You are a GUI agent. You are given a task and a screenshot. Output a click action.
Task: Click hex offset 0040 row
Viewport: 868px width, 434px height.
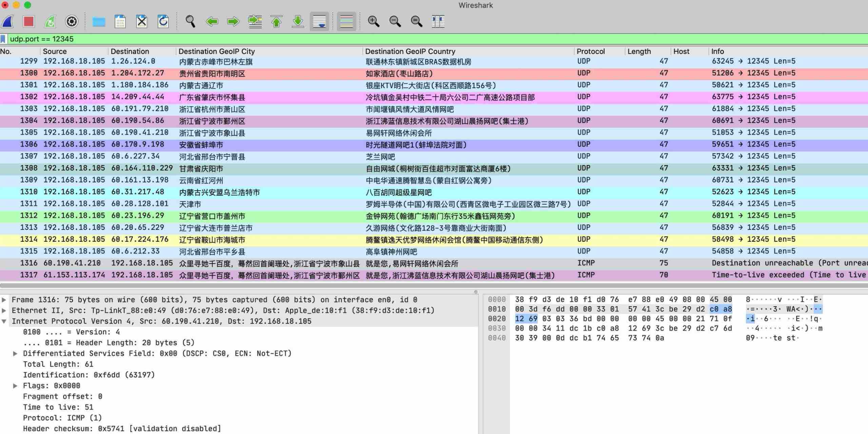[497, 338]
